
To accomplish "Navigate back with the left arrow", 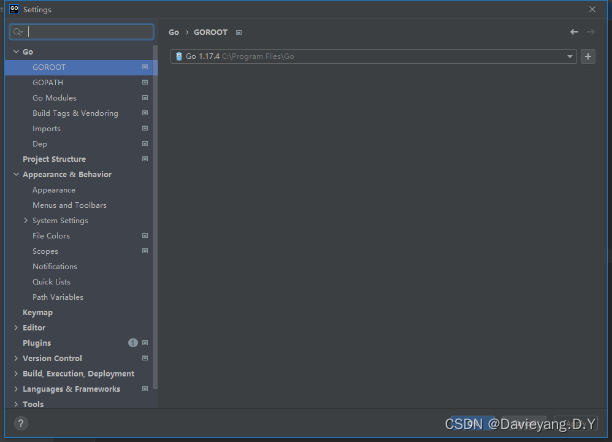I will (x=574, y=32).
